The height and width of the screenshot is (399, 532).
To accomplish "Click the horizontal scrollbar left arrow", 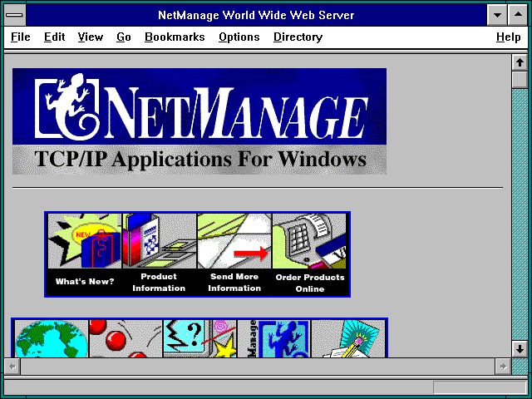I will click(12, 367).
